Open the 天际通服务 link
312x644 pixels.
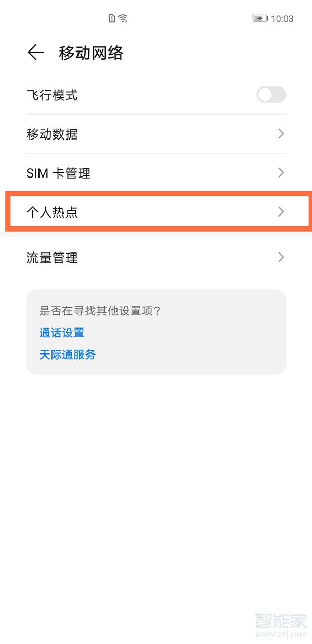click(68, 355)
